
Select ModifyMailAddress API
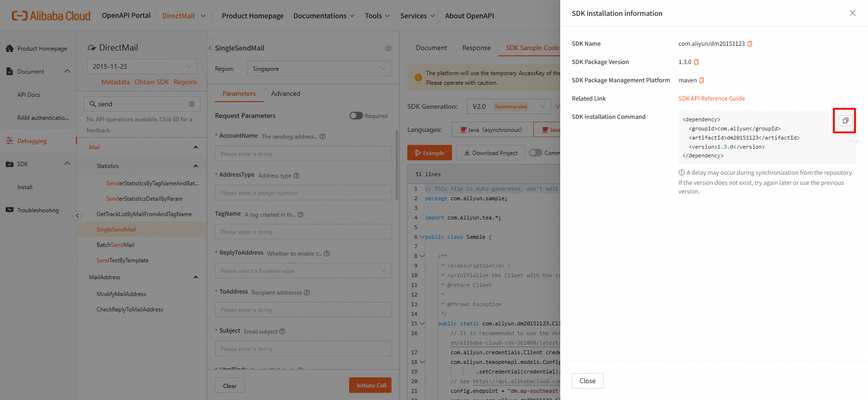pyautogui.click(x=121, y=294)
